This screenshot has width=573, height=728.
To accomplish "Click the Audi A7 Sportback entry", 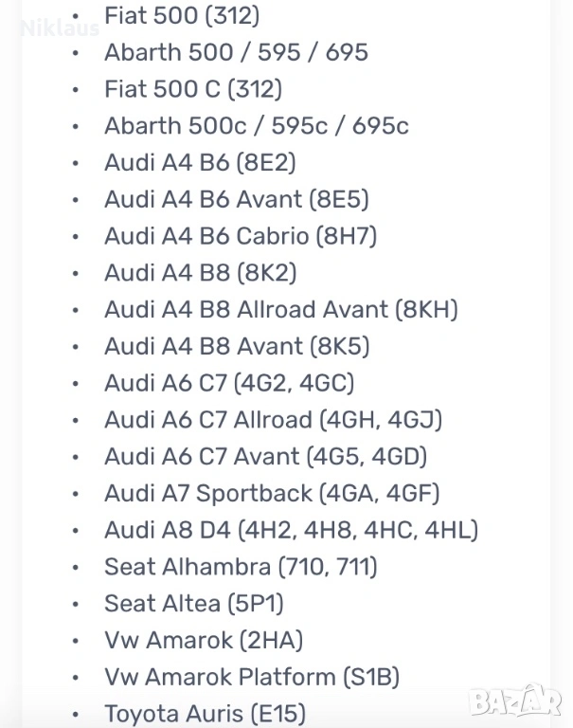I will click(272, 493).
